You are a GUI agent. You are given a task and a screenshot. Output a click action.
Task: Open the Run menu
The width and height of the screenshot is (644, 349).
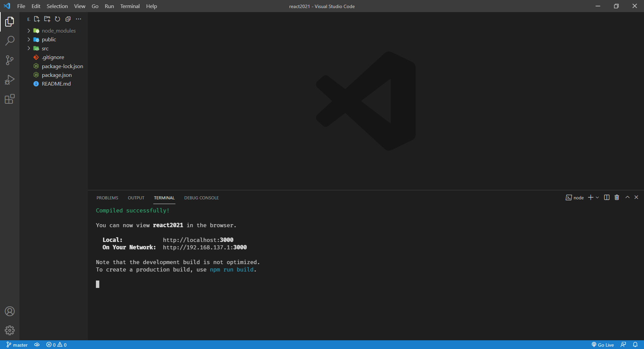(x=109, y=6)
